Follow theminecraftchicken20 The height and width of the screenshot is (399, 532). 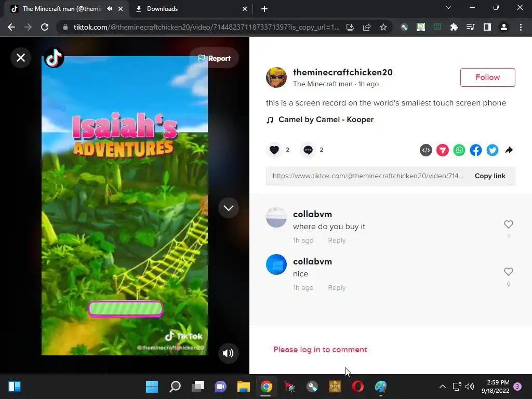coord(487,77)
